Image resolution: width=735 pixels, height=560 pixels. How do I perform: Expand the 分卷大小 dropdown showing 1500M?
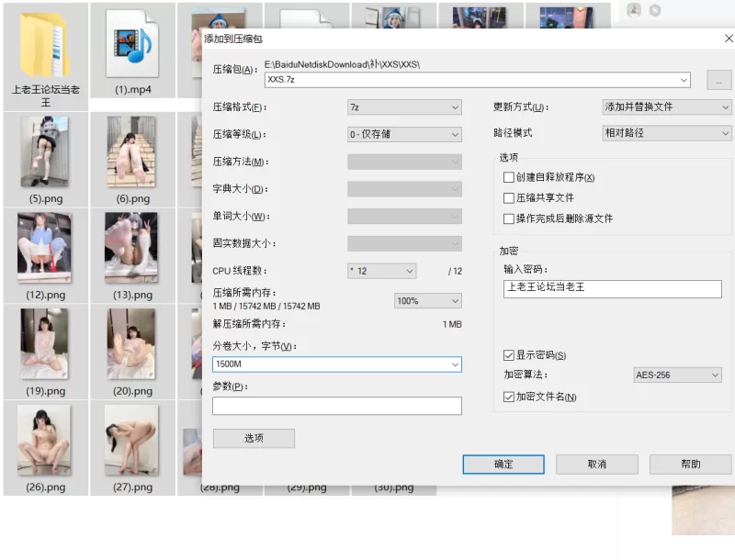pos(337,364)
